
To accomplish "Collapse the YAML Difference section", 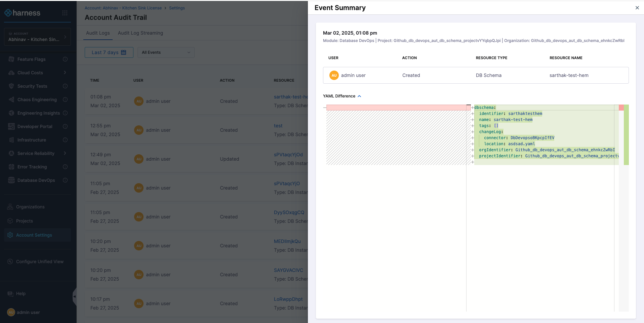I will point(359,96).
